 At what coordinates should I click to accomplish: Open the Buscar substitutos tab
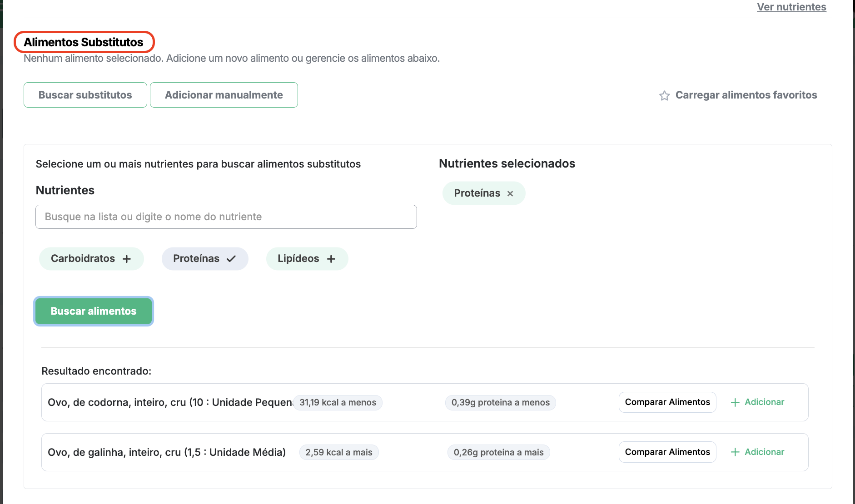(x=85, y=95)
